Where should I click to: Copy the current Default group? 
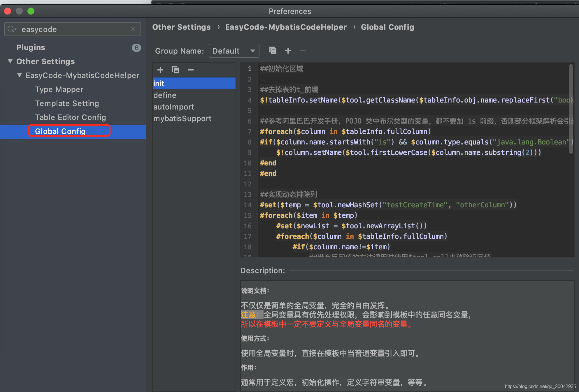[x=273, y=50]
